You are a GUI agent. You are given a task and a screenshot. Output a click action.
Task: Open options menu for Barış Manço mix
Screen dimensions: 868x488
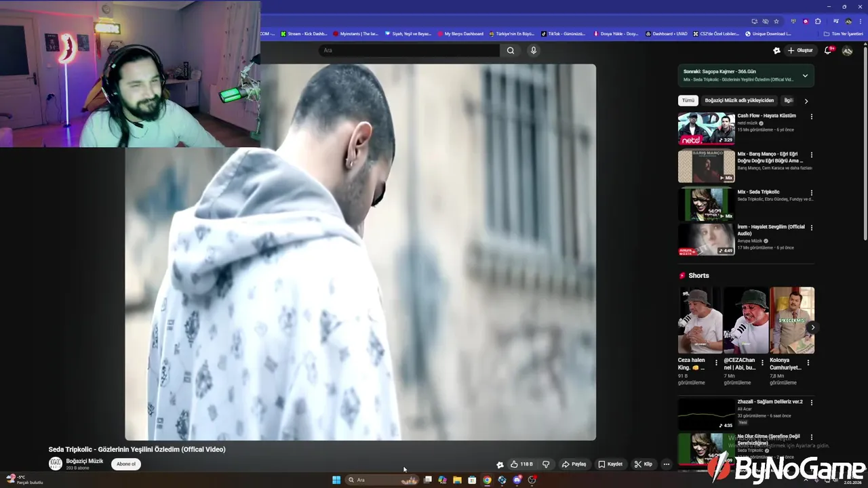click(811, 155)
